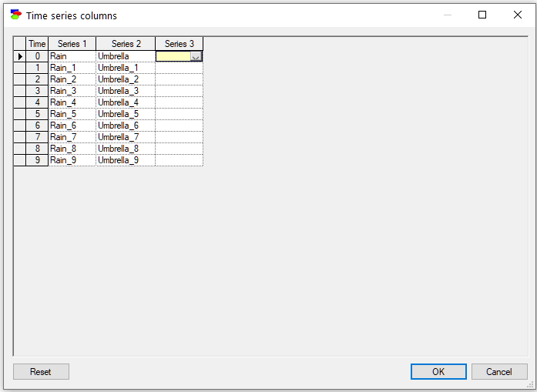Select the Rain_5 cell
This screenshot has width=537, height=392.
pyautogui.click(x=72, y=114)
